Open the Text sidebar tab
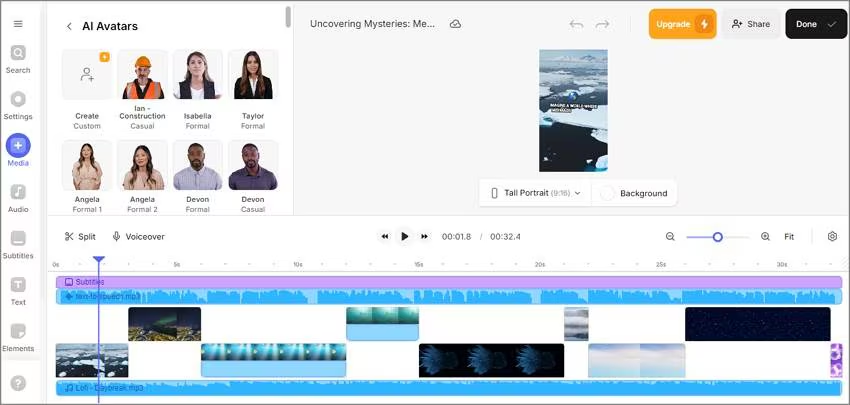This screenshot has width=850, height=405. [18, 291]
